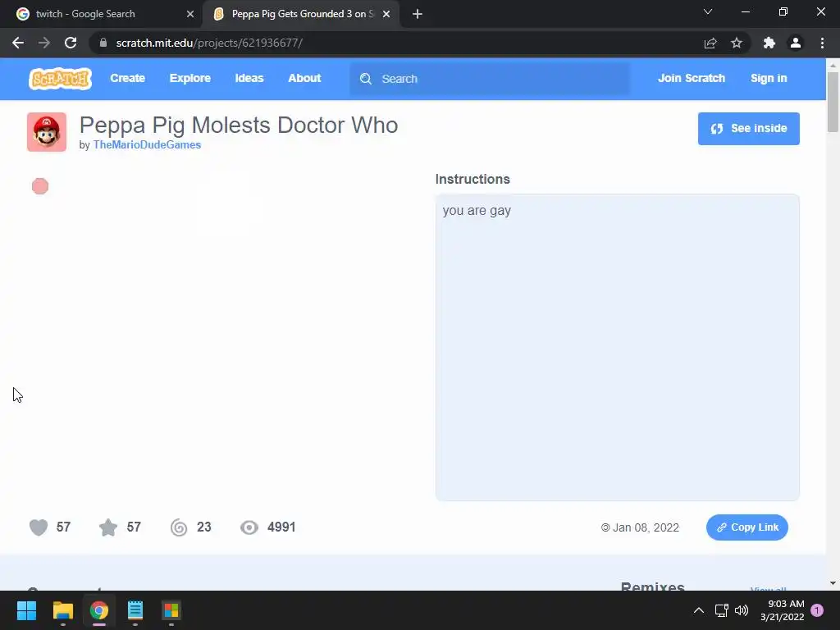Open the clock showing 9:03 AM
This screenshot has width=840, height=630.
pos(782,610)
